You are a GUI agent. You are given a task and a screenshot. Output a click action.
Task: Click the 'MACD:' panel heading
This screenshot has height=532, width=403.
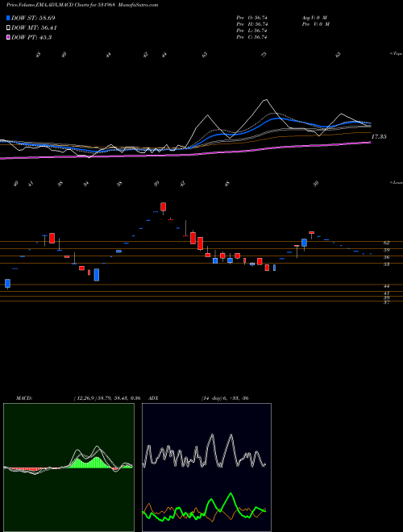click(23, 398)
